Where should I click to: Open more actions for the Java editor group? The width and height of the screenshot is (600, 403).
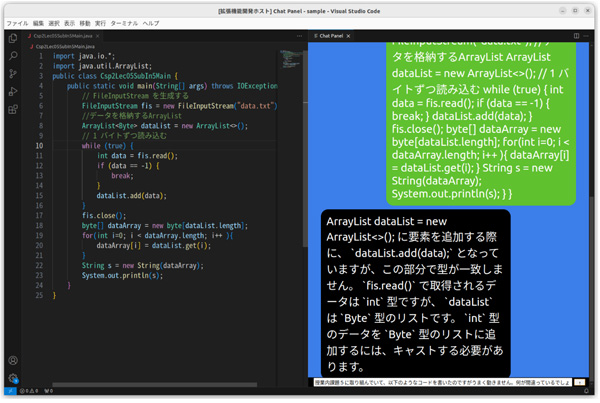pos(298,35)
